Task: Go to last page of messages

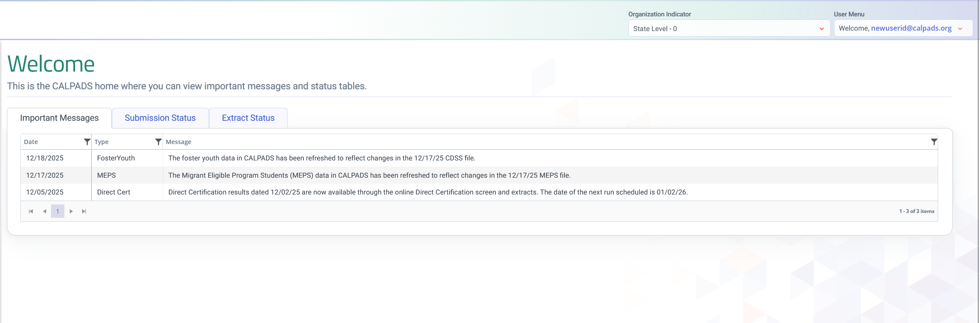Action: tap(84, 211)
